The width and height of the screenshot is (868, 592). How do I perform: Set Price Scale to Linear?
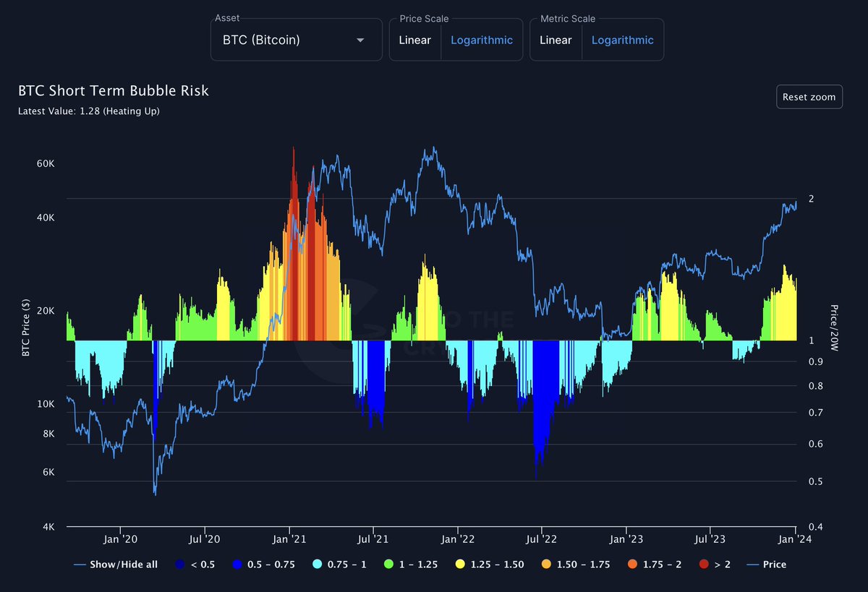click(415, 40)
